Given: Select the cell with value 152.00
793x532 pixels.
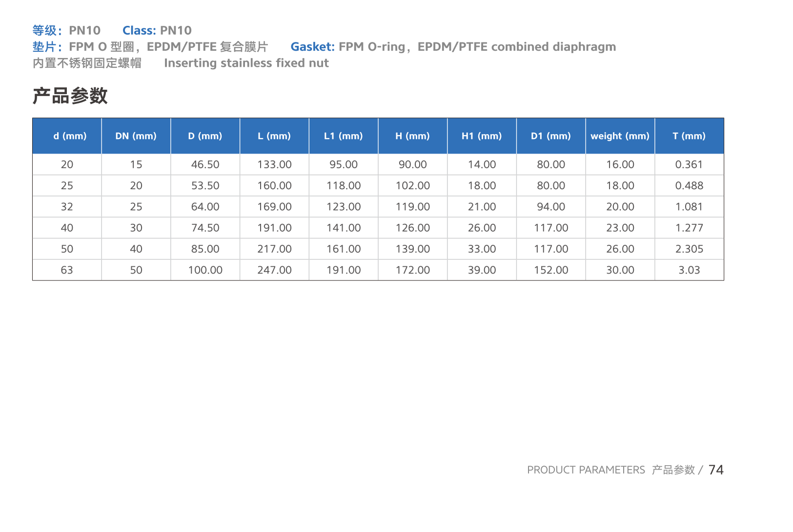Looking at the screenshot, I should [551, 270].
